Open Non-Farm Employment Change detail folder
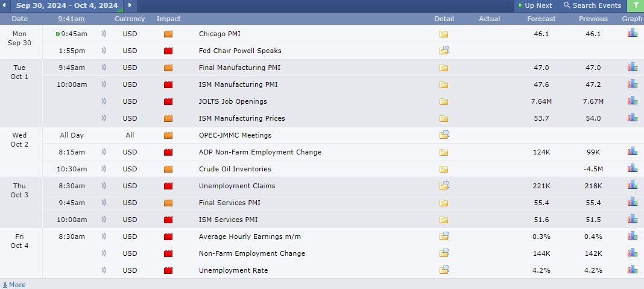This screenshot has width=644, height=289. pyautogui.click(x=444, y=253)
